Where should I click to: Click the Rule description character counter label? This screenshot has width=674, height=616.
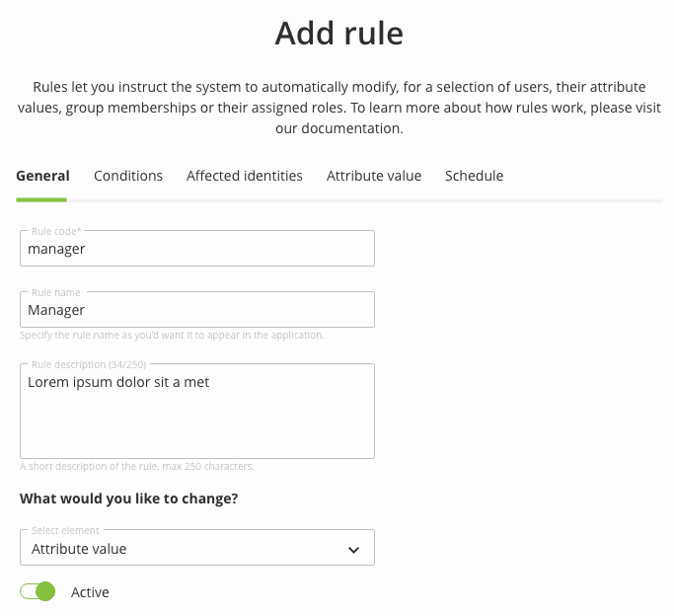[89, 364]
